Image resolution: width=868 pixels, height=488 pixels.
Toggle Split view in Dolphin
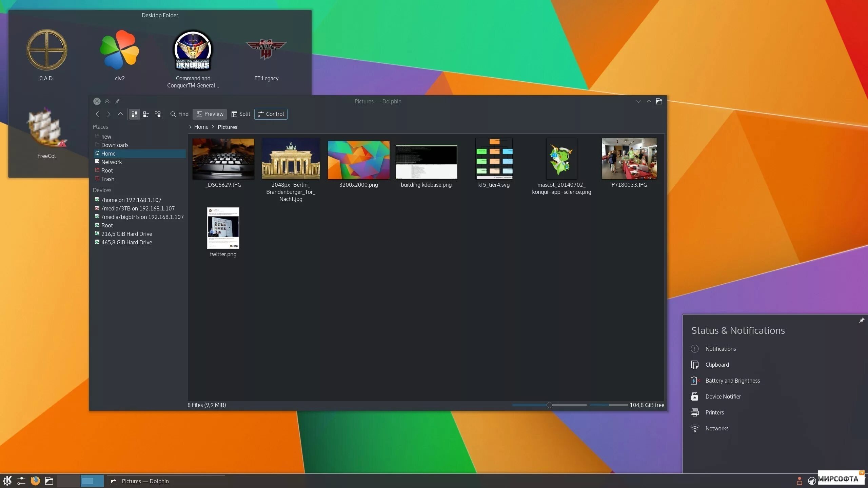click(x=241, y=114)
